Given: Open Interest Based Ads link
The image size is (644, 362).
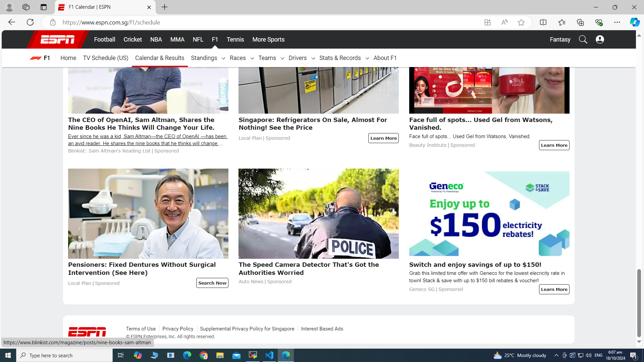Looking at the screenshot, I should point(322,329).
